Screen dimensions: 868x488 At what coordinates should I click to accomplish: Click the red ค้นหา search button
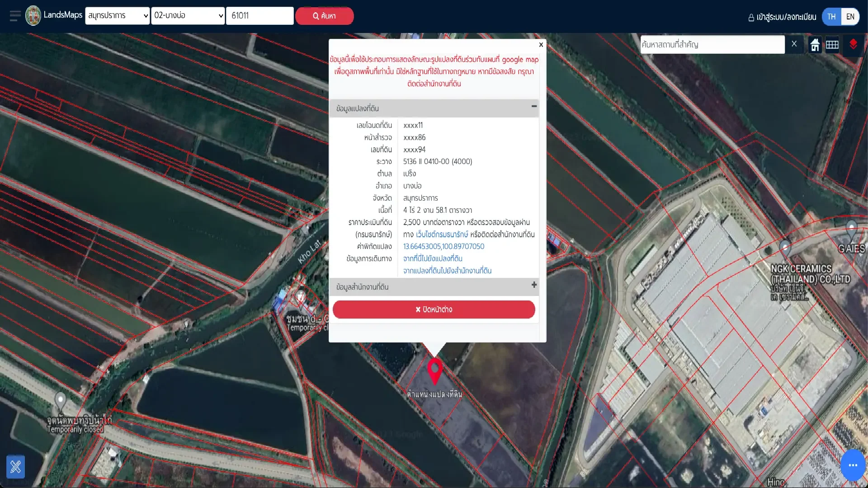pyautogui.click(x=324, y=16)
